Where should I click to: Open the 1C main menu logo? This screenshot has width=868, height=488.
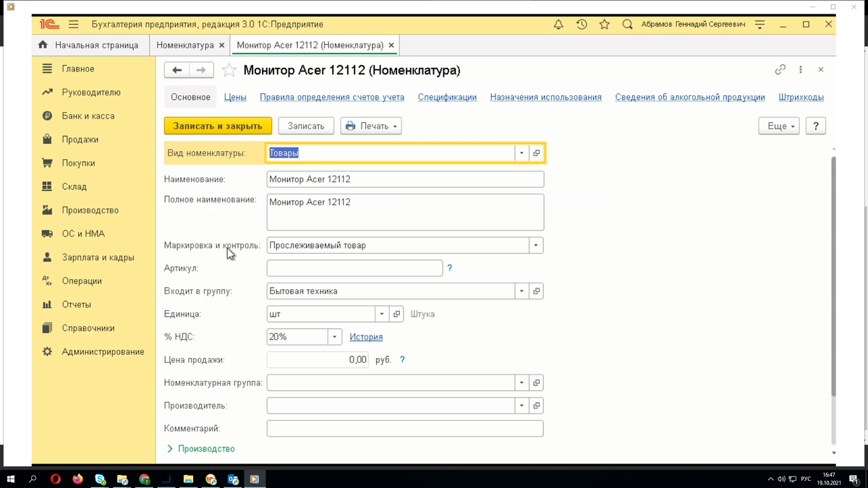(x=50, y=24)
